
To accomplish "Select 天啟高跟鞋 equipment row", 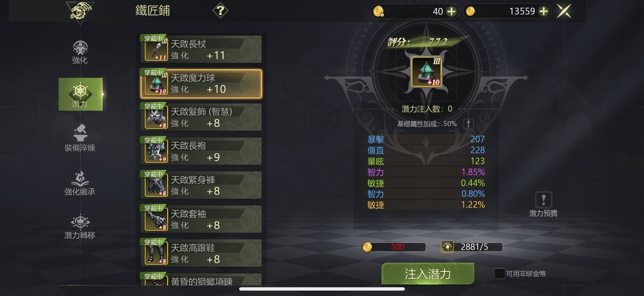I will (x=201, y=253).
